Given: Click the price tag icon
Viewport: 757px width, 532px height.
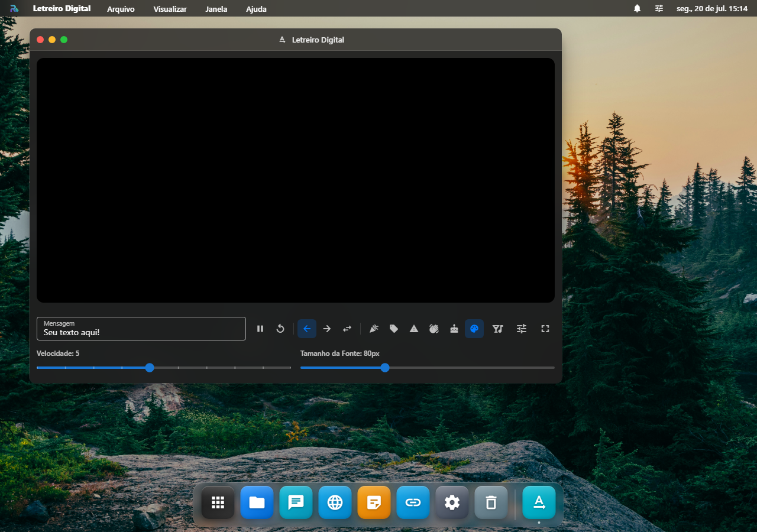Looking at the screenshot, I should [394, 329].
